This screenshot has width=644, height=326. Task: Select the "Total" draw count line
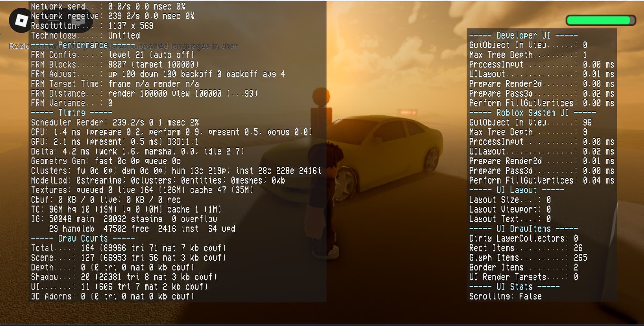click(x=128, y=248)
